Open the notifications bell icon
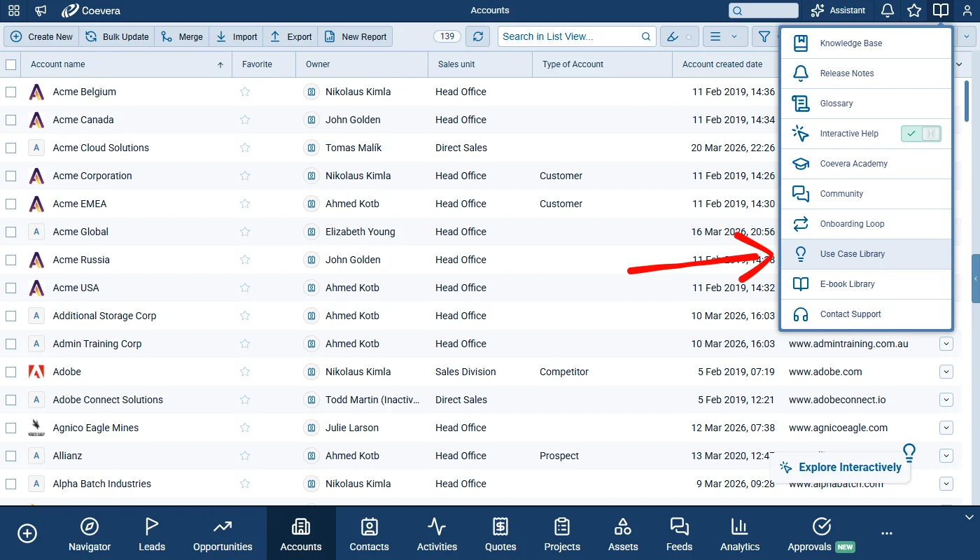 click(888, 10)
